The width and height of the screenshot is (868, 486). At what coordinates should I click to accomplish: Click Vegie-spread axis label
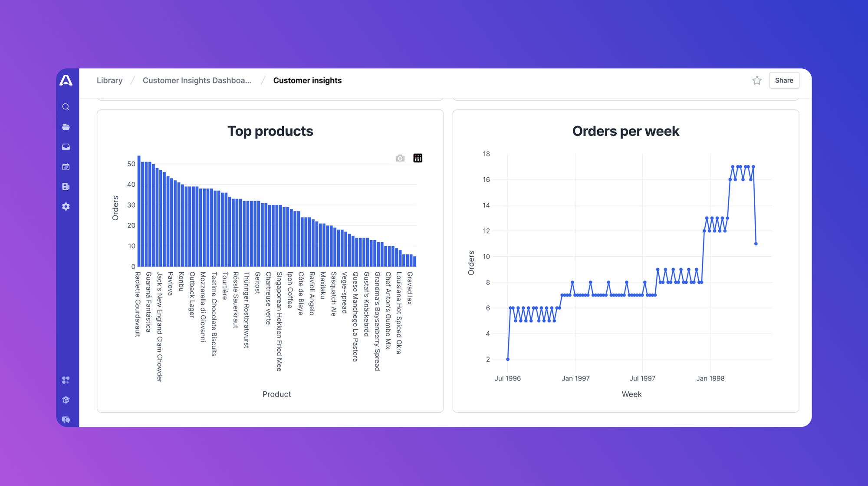(344, 293)
